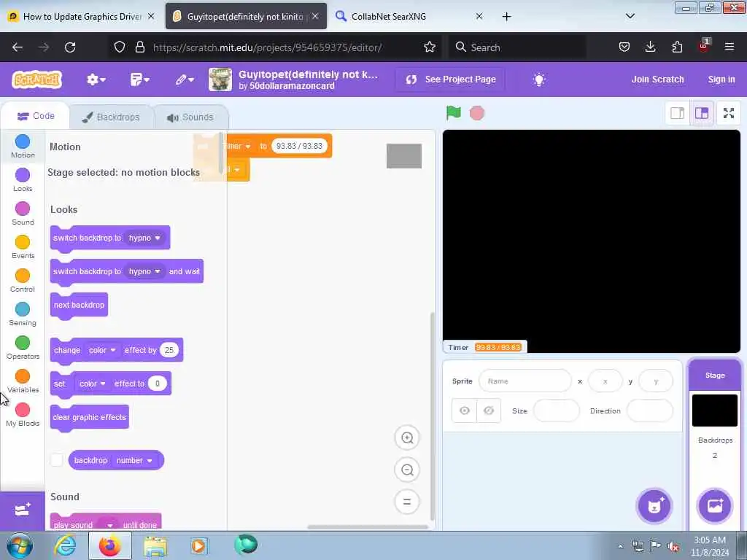This screenshot has height=560, width=747.
Task: Edit the 0 value in set effect block
Action: 158,384
